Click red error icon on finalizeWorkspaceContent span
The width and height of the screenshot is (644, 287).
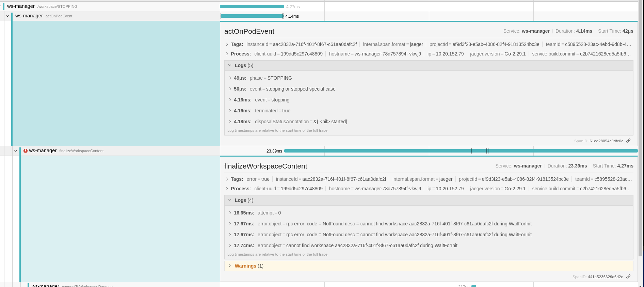click(x=26, y=151)
